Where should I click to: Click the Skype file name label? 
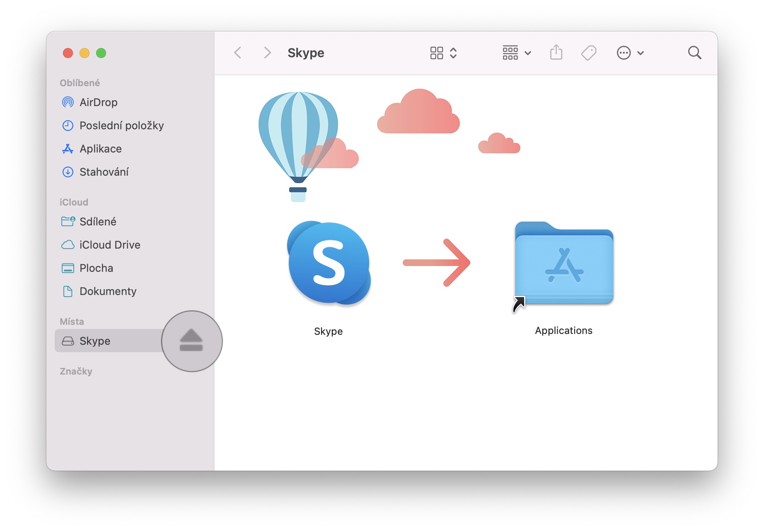pos(328,331)
